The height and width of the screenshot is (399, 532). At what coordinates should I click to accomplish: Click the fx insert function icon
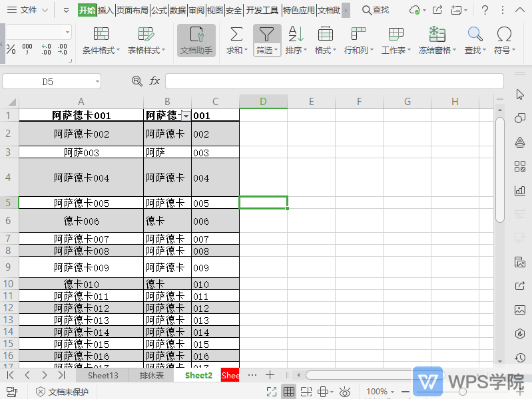click(x=154, y=81)
